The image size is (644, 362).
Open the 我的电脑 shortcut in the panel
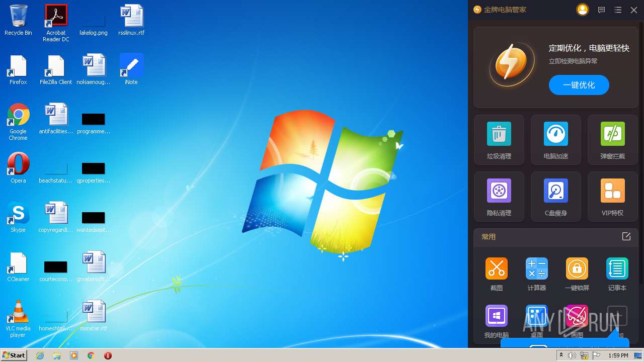tap(497, 321)
